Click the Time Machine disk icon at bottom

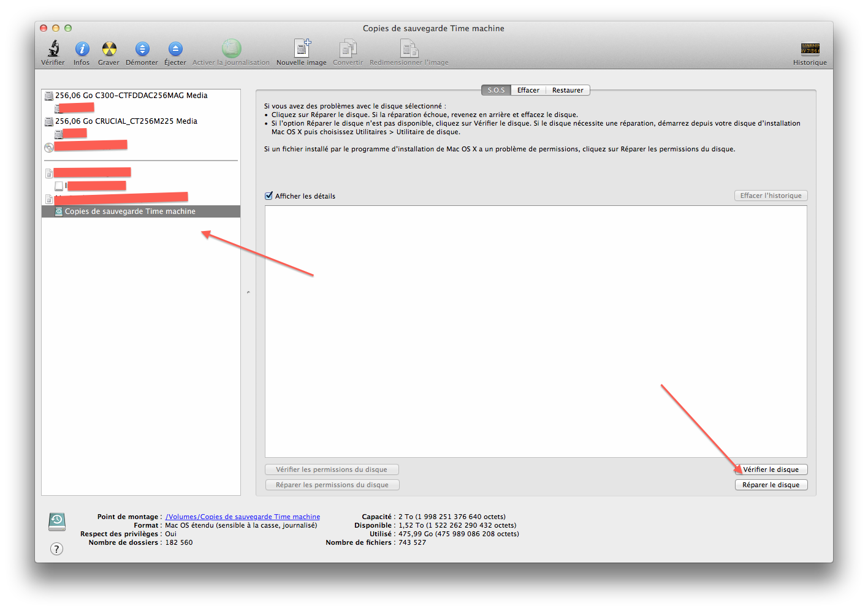[x=57, y=522]
